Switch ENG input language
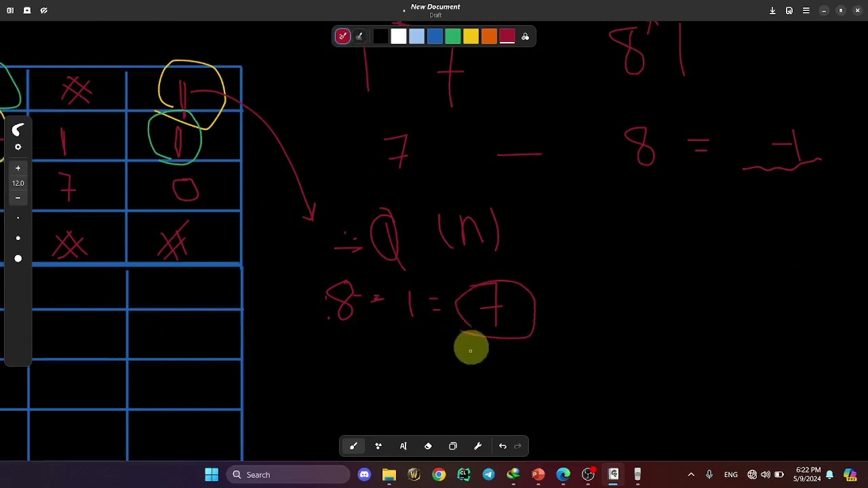This screenshot has height=488, width=868. (x=731, y=474)
